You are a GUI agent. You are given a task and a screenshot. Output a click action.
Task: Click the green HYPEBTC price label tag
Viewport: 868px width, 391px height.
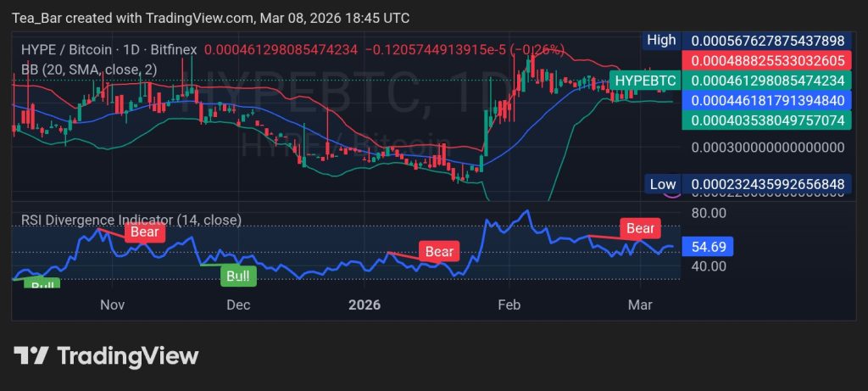click(645, 81)
